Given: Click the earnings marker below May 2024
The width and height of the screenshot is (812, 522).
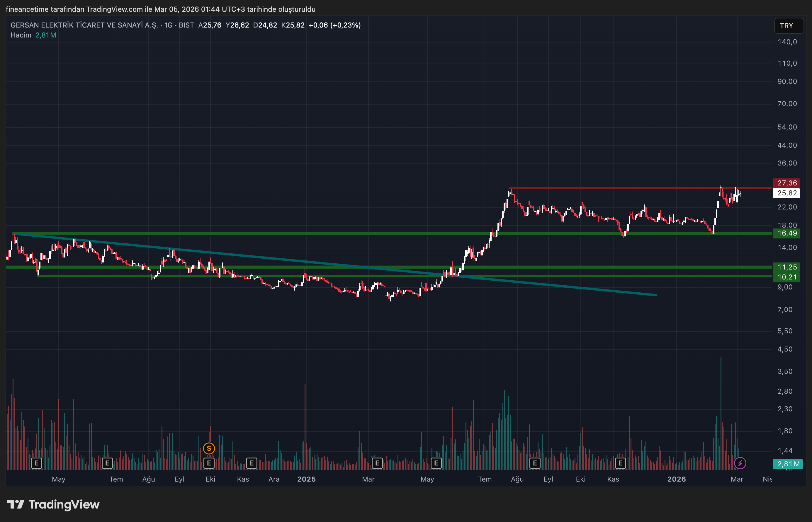Looking at the screenshot, I should tap(36, 463).
